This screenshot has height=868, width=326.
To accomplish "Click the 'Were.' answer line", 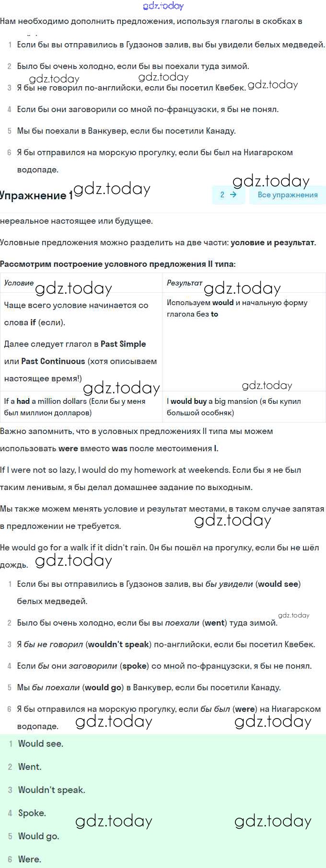I will (29, 859).
